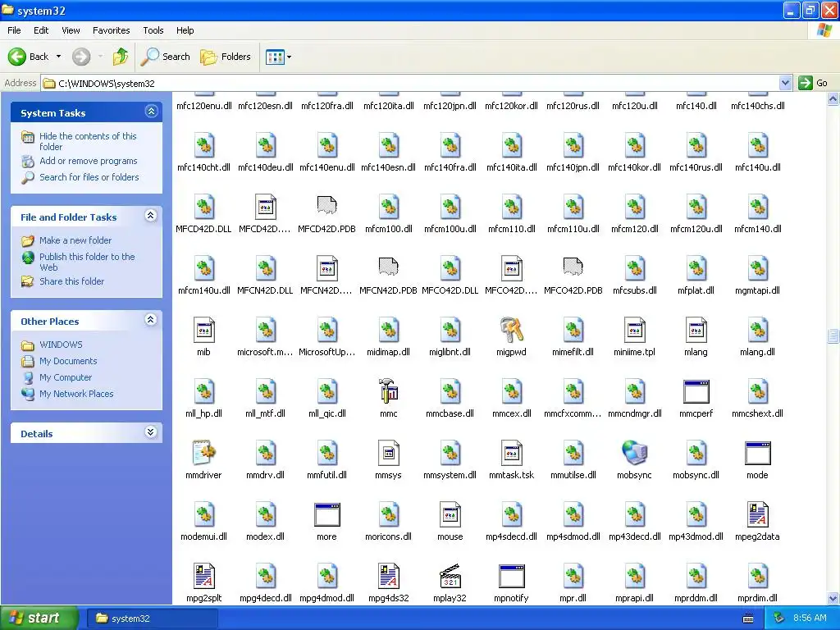Open My Documents in Other Places

point(68,361)
